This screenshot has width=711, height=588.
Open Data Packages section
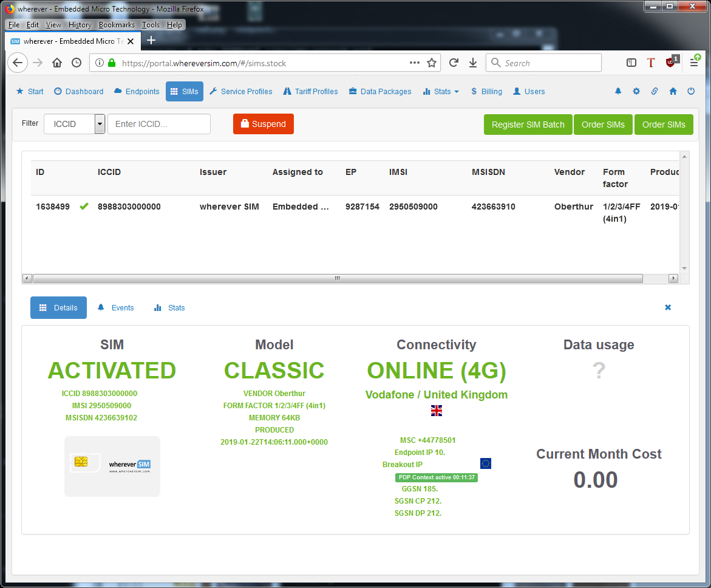point(380,91)
